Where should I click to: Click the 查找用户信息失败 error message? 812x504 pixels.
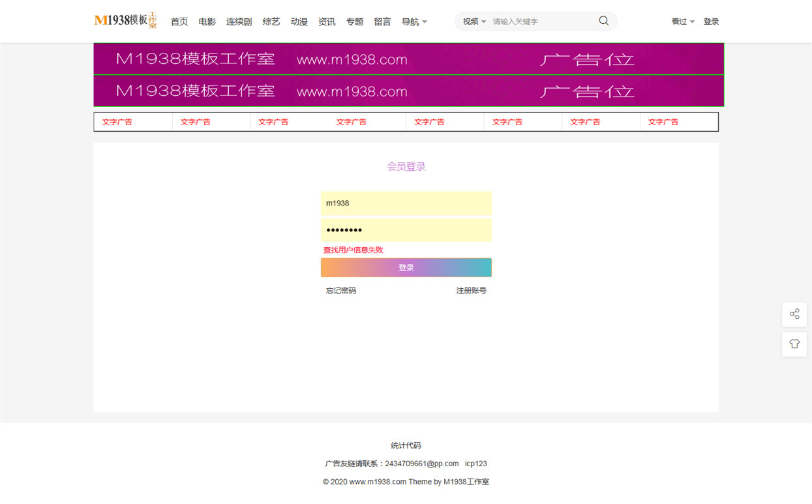[x=353, y=250]
